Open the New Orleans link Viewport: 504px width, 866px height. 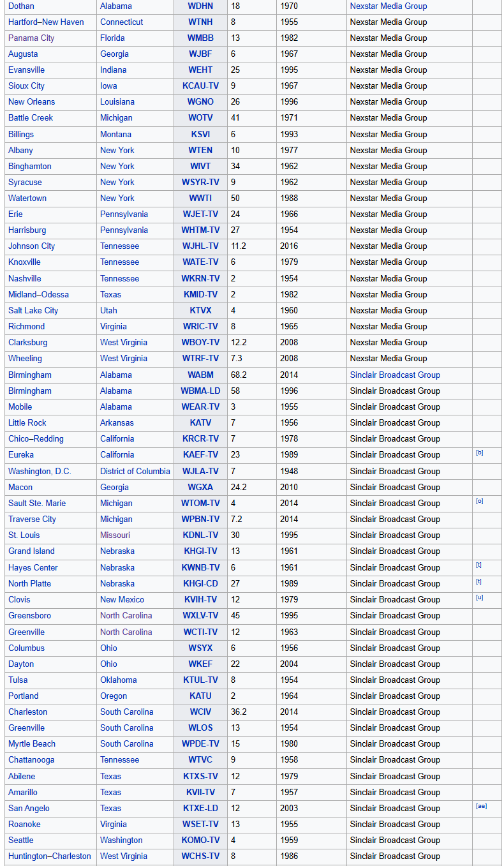[31, 101]
